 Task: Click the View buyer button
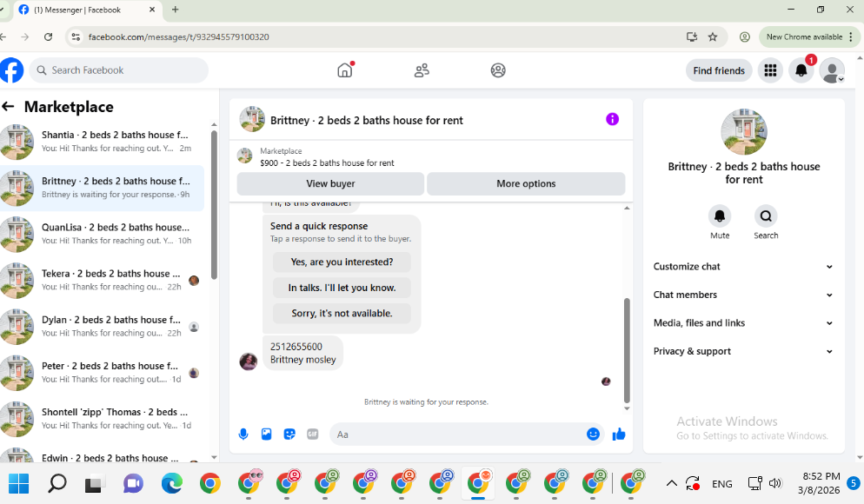pos(330,183)
